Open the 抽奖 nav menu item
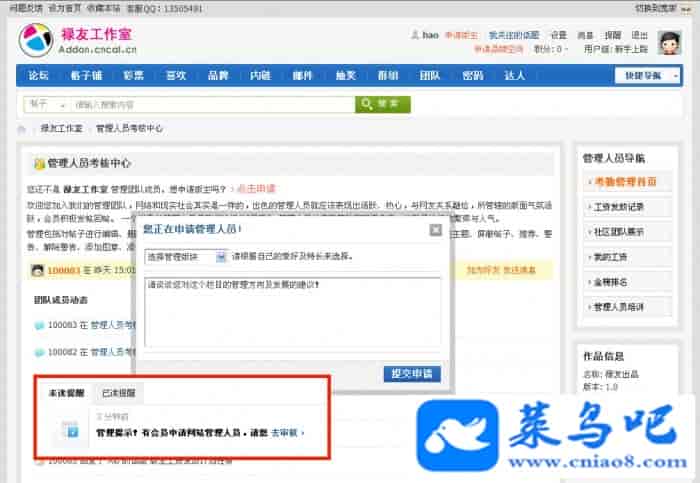The image size is (700, 483). (x=346, y=75)
